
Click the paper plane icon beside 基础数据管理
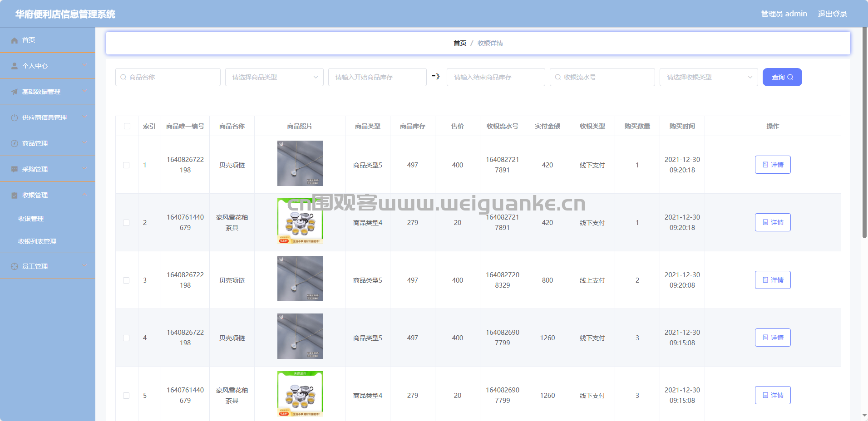(x=15, y=92)
